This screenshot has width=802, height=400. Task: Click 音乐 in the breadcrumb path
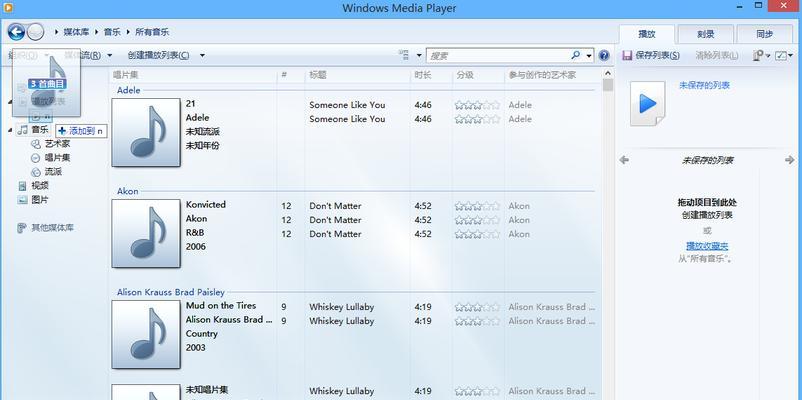tap(113, 32)
